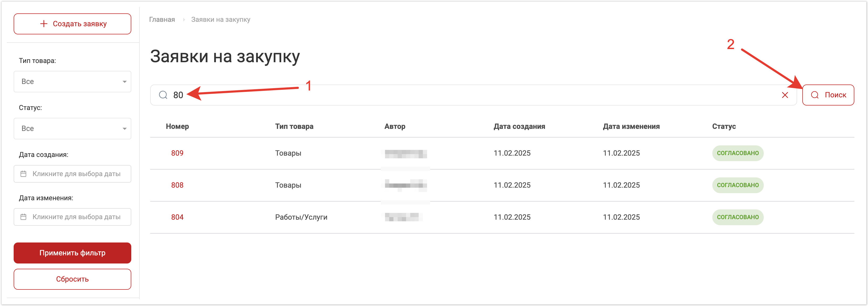Click calendar icon in Дата создания field
The width and height of the screenshot is (868, 306).
(23, 174)
